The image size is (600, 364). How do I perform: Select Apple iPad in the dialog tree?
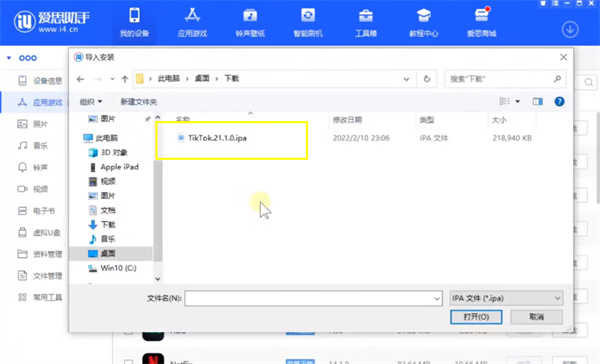click(114, 167)
